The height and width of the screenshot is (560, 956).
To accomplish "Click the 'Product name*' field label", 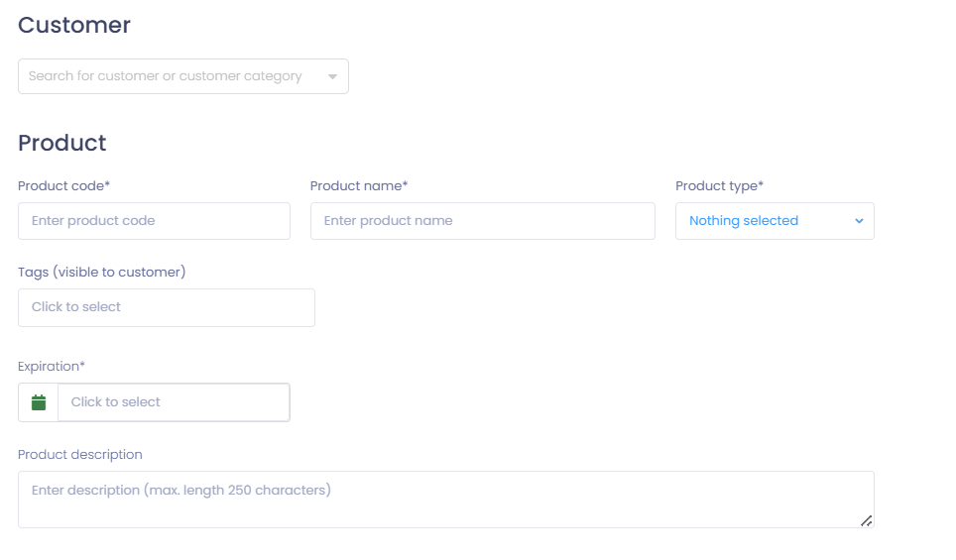I will 359,186.
